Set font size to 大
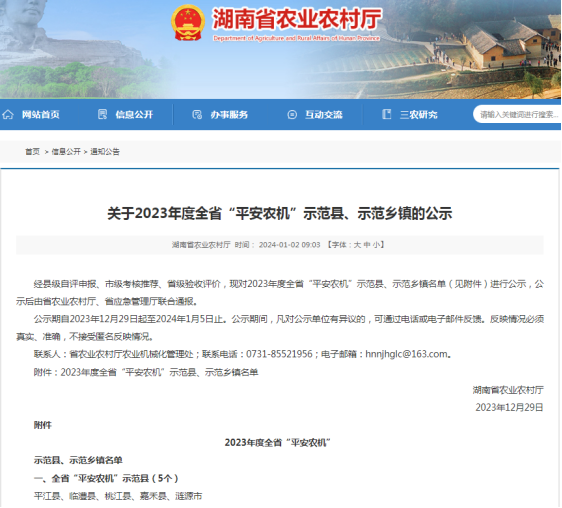562x508 pixels. [x=357, y=245]
